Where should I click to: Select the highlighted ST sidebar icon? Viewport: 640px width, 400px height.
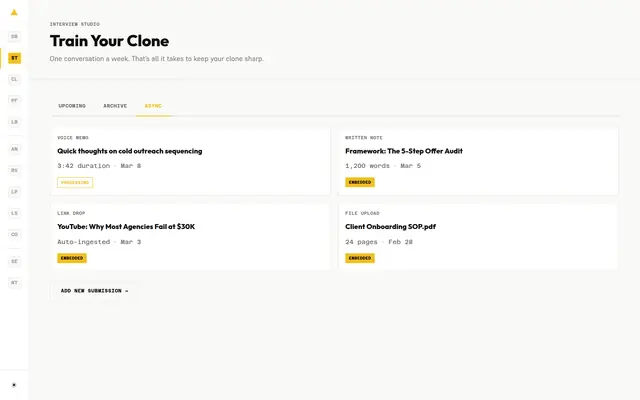tap(14, 58)
